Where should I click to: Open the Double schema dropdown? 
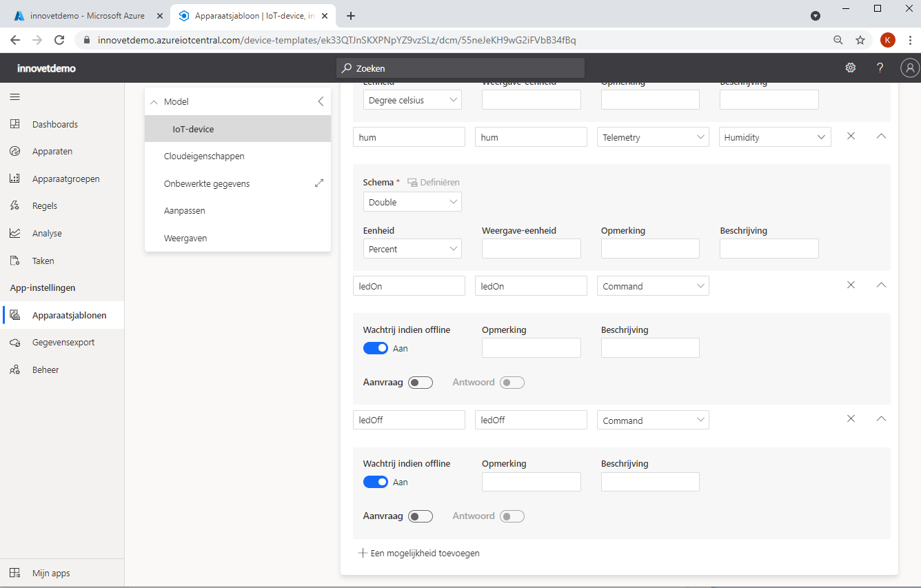coord(412,202)
